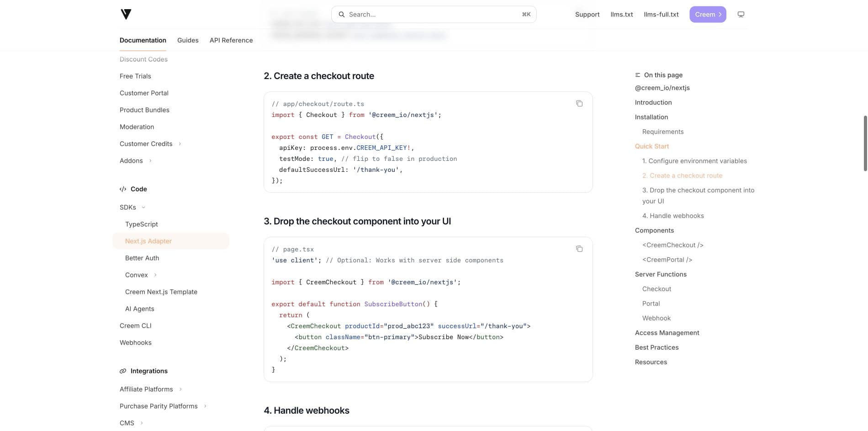Toggle the theme mode monitor icon
The height and width of the screenshot is (431, 868).
click(x=741, y=15)
